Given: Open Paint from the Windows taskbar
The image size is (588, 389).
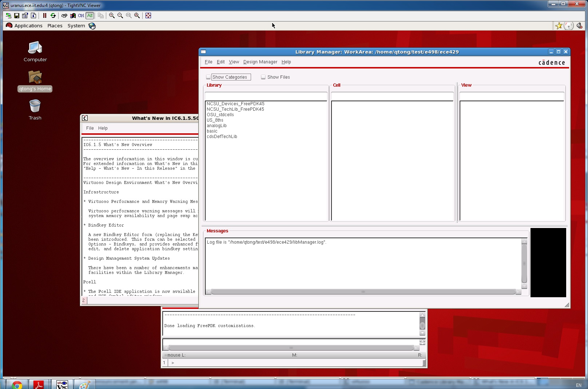Looking at the screenshot, I should [84, 385].
